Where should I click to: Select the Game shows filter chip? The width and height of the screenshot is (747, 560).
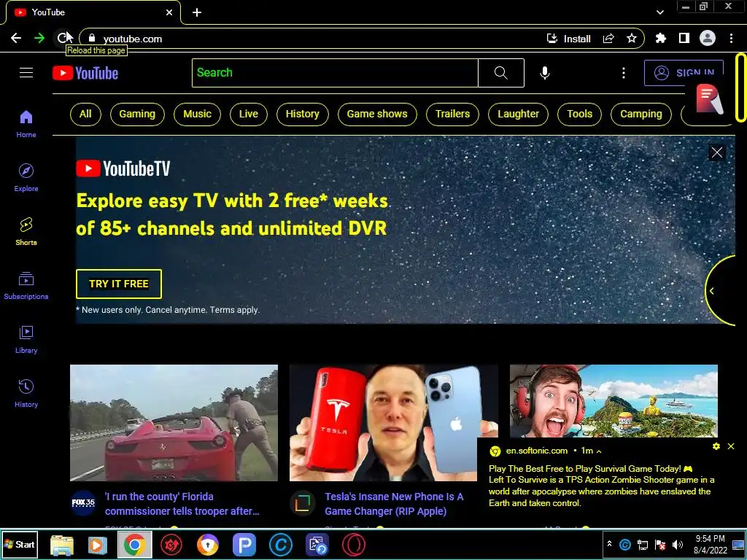pos(377,114)
